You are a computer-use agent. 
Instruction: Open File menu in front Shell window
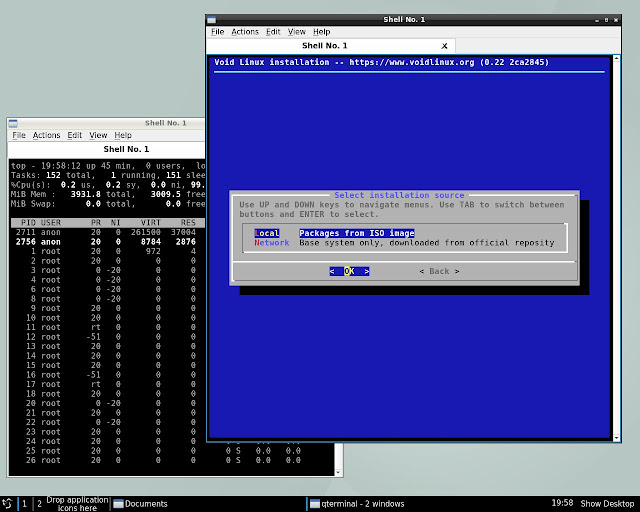click(x=218, y=32)
